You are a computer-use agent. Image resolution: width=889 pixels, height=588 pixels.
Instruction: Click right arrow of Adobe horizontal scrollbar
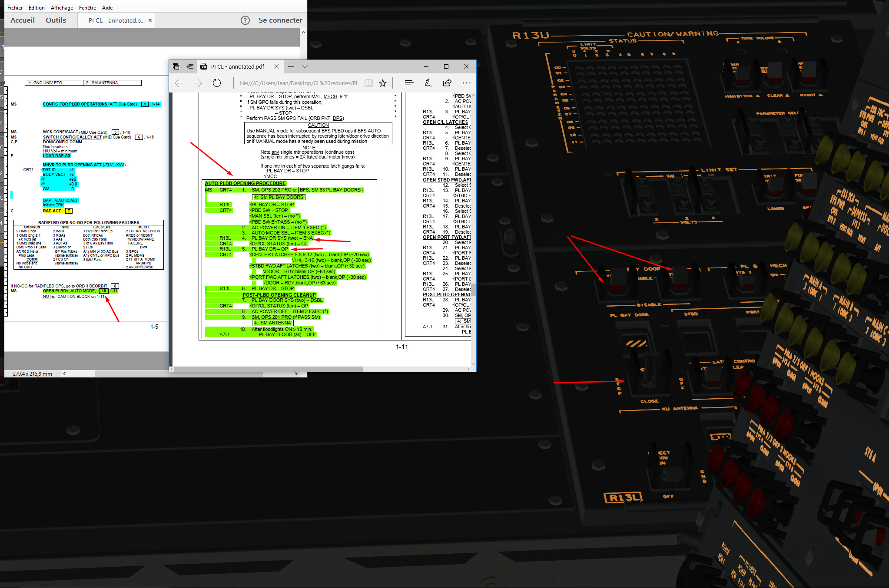296,373
